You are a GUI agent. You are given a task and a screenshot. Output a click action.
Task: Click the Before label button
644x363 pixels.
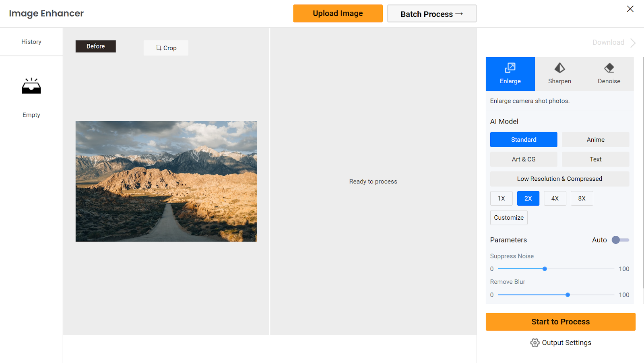coord(96,46)
